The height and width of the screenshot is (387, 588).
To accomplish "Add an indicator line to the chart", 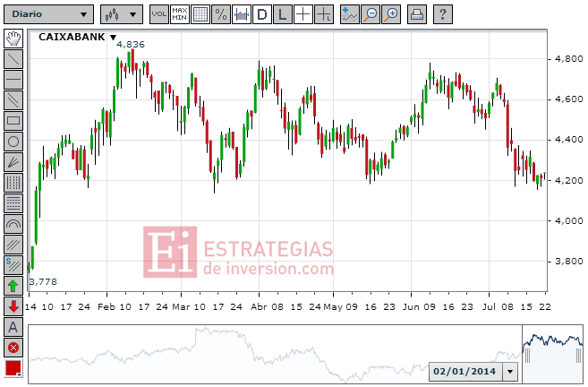I will pyautogui.click(x=350, y=14).
